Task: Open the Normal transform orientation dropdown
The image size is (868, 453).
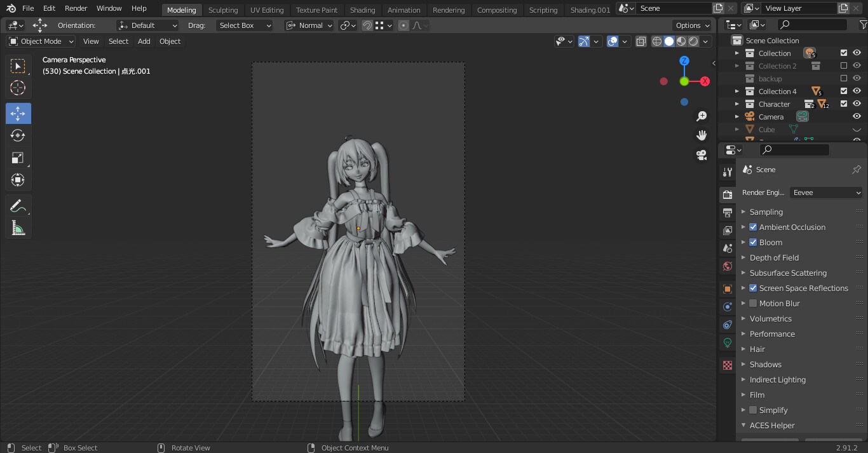Action: pyautogui.click(x=309, y=25)
